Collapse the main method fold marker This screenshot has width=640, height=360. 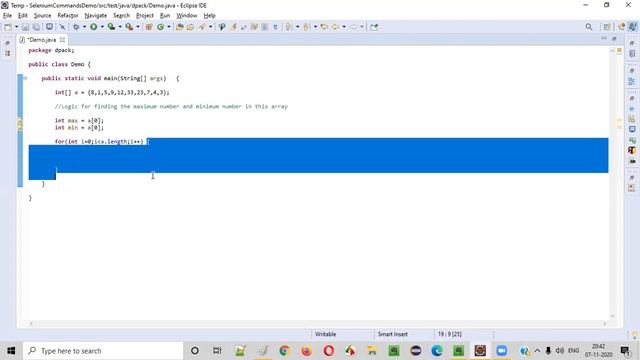pos(25,78)
